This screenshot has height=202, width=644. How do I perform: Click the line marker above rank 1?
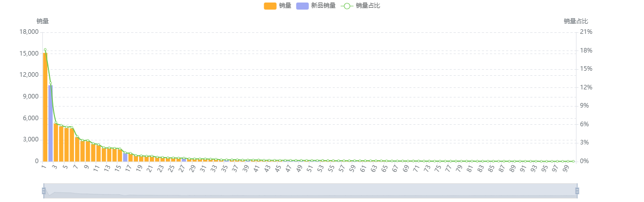tap(45, 49)
